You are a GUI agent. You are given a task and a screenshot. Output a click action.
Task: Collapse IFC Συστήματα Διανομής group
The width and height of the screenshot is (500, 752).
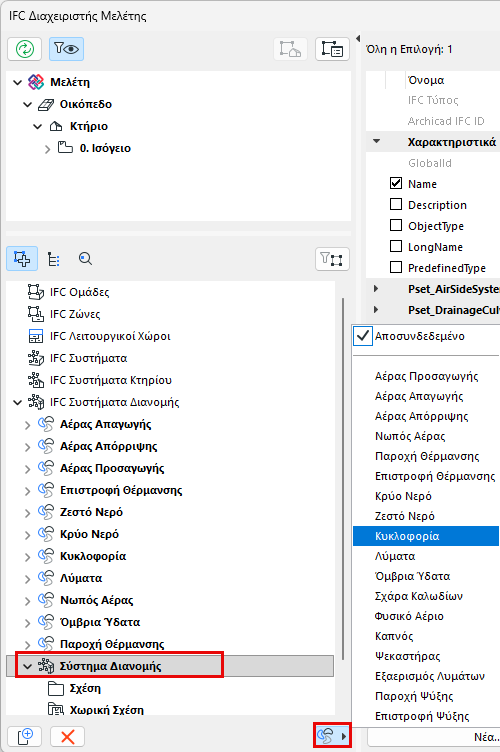(x=18, y=402)
